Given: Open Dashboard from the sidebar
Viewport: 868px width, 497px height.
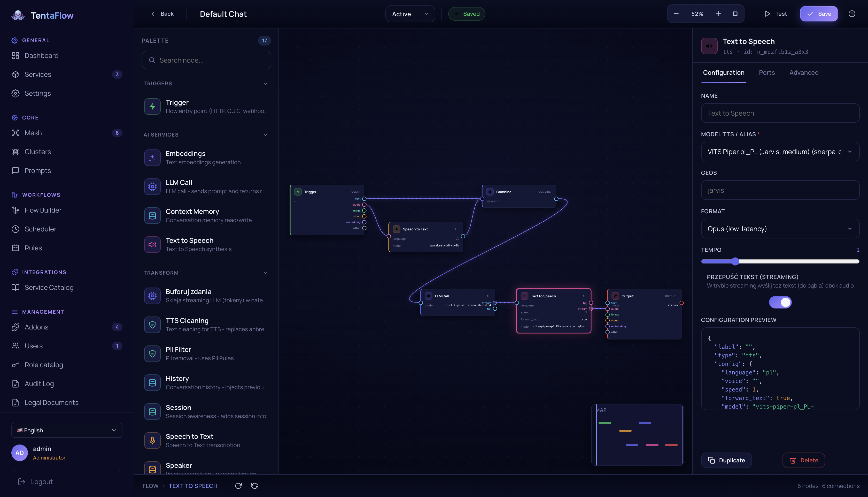Looking at the screenshot, I should coord(67,56).
